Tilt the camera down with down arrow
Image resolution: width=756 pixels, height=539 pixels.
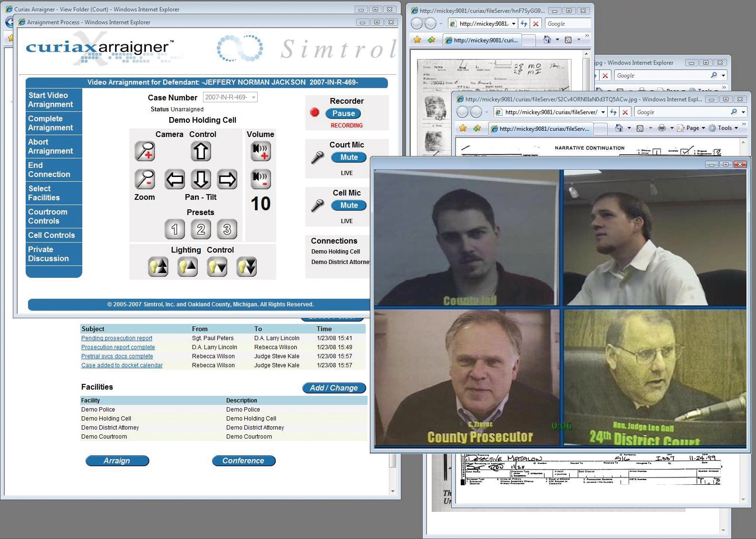click(201, 179)
